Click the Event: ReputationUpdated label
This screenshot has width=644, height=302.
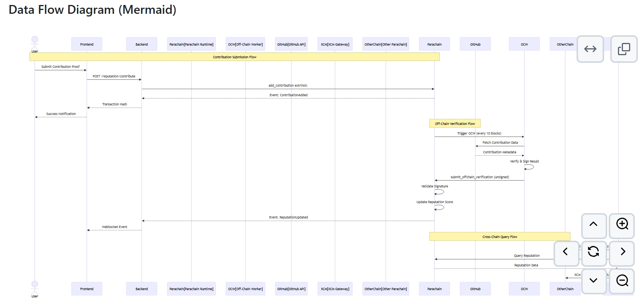click(288, 217)
